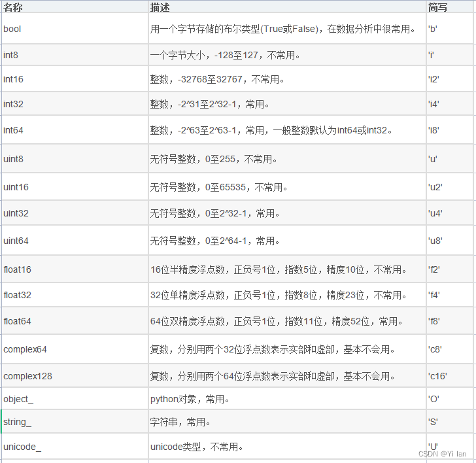Viewport: 476px width, 463px height.
Task: Select the uint32 name cell
Action: tap(75, 213)
